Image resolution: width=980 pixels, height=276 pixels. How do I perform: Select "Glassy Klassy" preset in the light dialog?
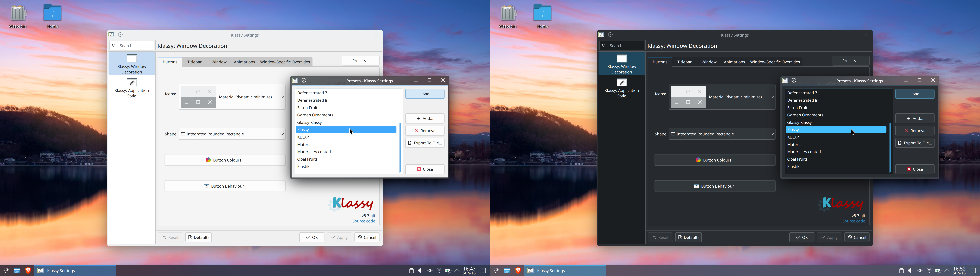pyautogui.click(x=346, y=122)
